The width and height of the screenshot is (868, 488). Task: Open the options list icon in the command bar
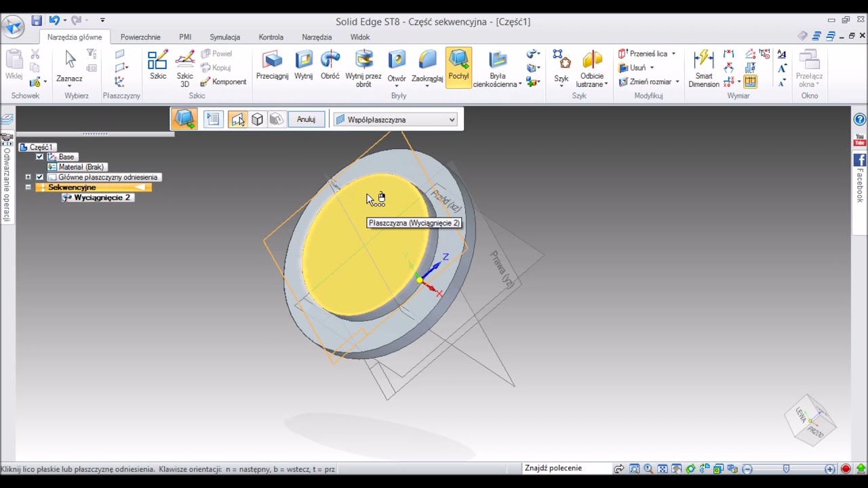(213, 119)
